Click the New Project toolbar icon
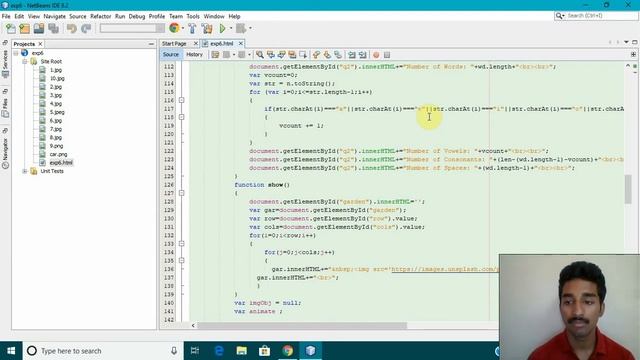The image size is (640, 360). [24, 29]
